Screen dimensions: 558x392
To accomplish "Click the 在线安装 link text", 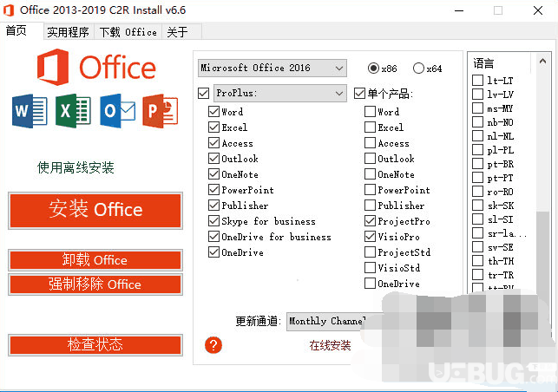I will tap(330, 345).
